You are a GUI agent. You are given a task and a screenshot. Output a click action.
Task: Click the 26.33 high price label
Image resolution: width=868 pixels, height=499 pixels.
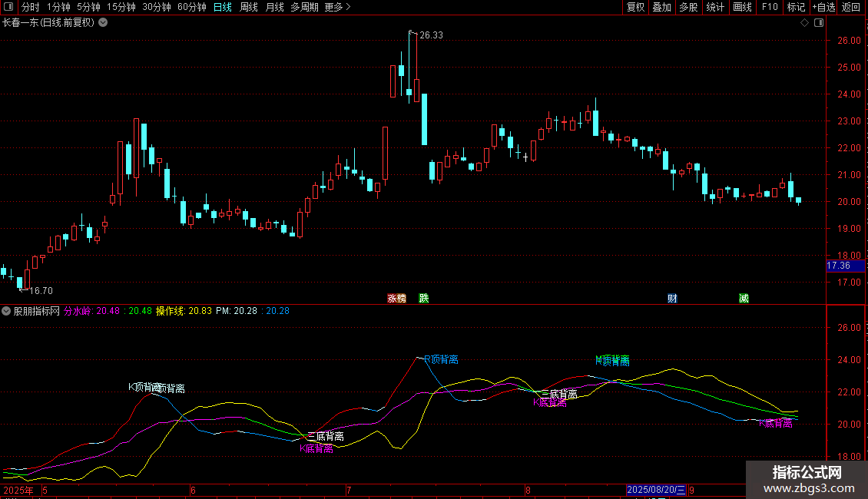[x=431, y=35]
